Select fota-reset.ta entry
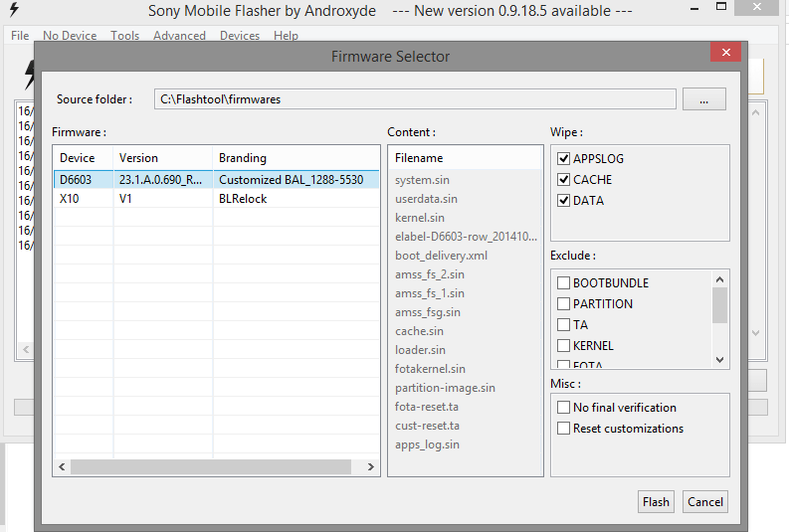The height and width of the screenshot is (532, 789). click(x=427, y=407)
